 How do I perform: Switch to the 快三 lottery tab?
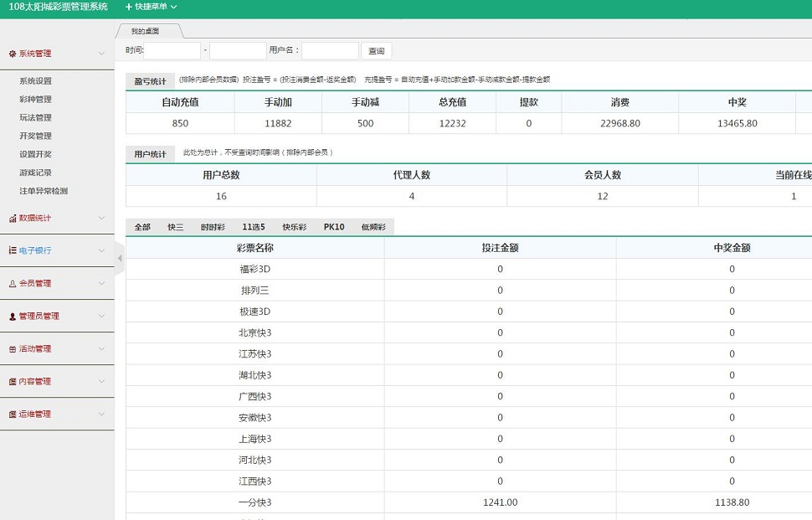click(x=175, y=227)
